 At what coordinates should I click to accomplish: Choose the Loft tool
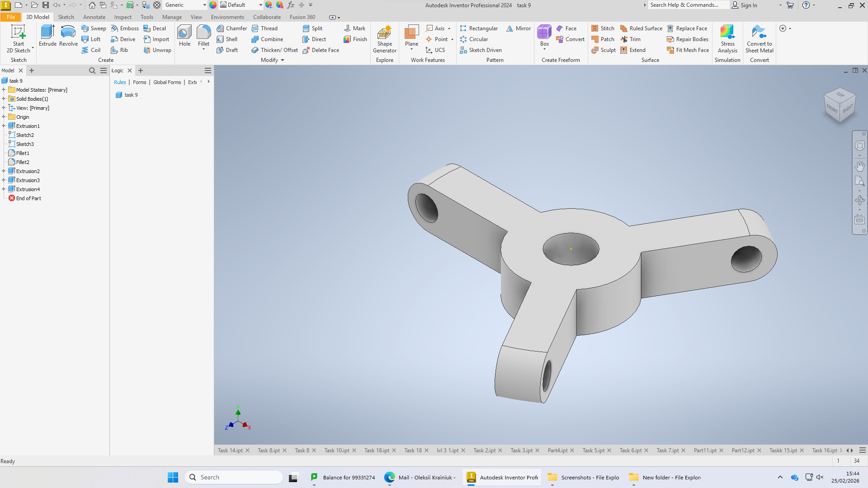click(x=91, y=39)
